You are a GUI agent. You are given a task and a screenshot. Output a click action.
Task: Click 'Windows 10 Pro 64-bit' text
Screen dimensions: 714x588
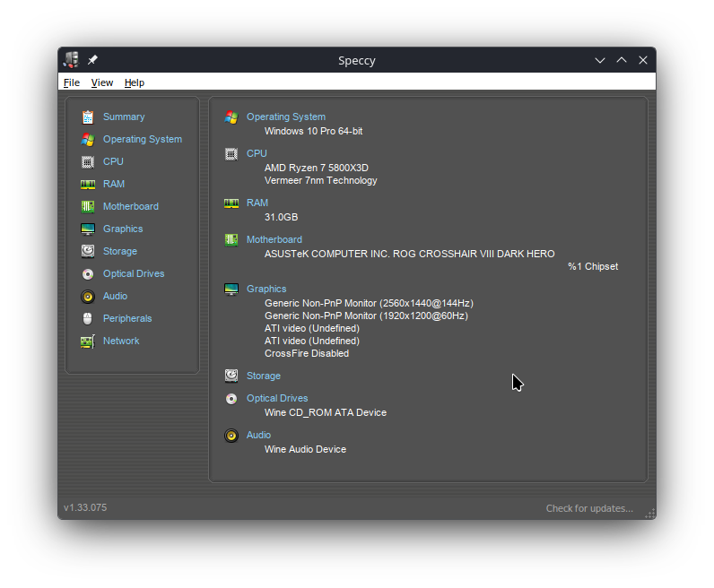[x=314, y=131]
